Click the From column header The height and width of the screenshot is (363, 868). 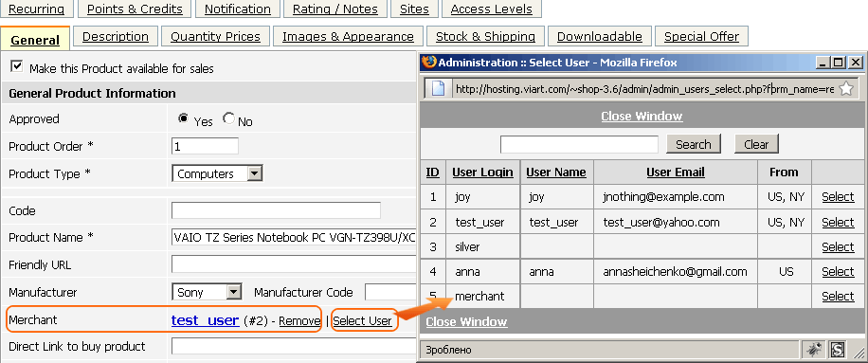tap(784, 172)
